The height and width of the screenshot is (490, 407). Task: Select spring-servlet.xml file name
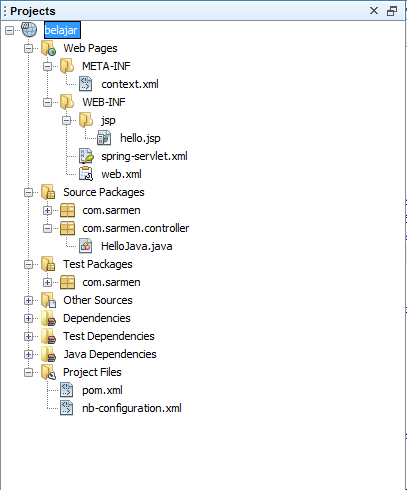coord(144,156)
